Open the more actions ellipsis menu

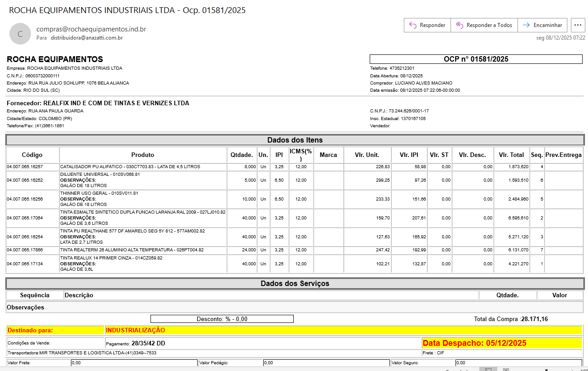tap(578, 25)
